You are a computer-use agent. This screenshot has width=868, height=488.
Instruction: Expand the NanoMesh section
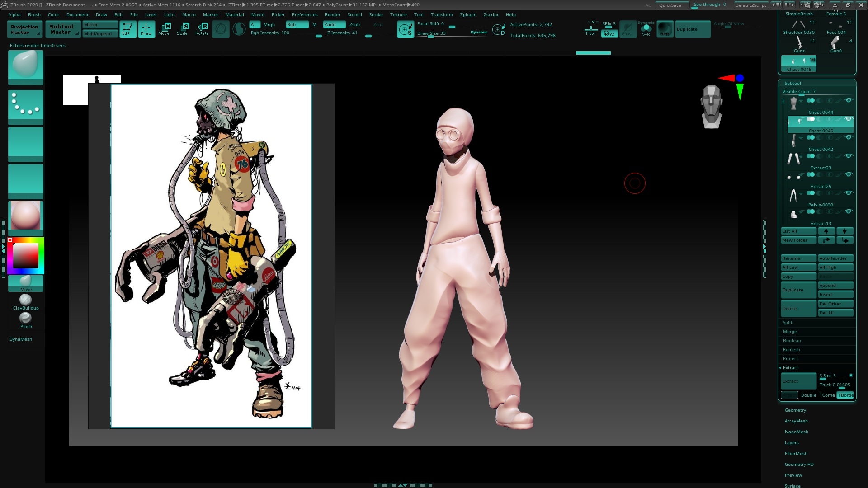796,432
